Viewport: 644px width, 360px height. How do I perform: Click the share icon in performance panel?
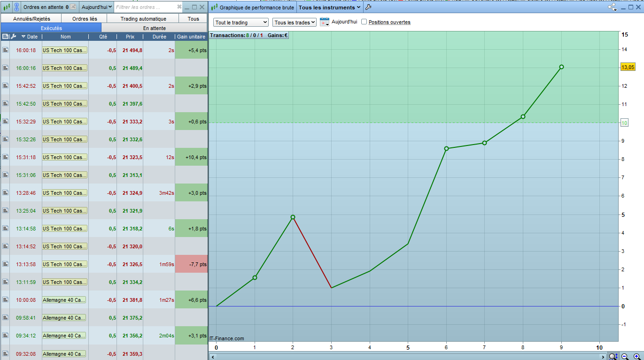click(612, 7)
